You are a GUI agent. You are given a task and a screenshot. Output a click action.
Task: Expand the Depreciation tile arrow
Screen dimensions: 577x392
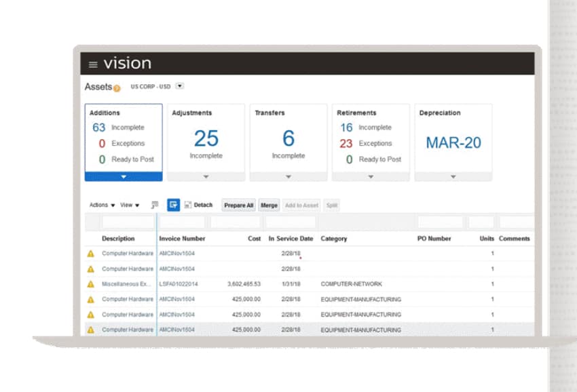click(x=453, y=176)
